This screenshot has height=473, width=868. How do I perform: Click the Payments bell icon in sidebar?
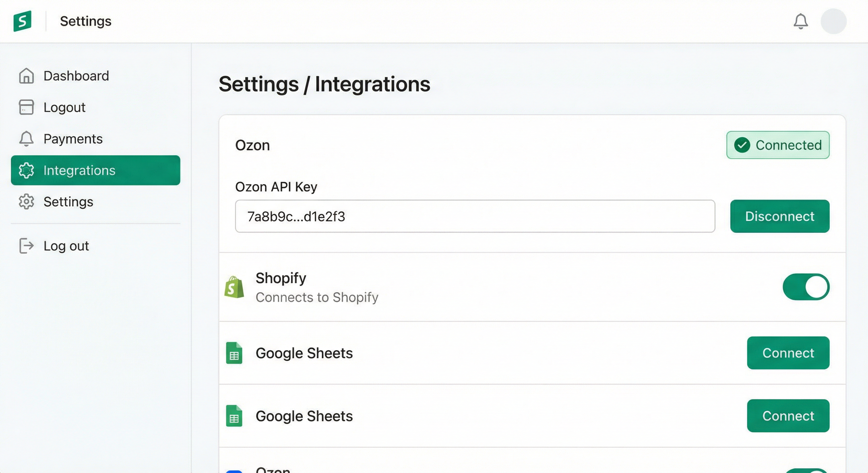(x=26, y=139)
